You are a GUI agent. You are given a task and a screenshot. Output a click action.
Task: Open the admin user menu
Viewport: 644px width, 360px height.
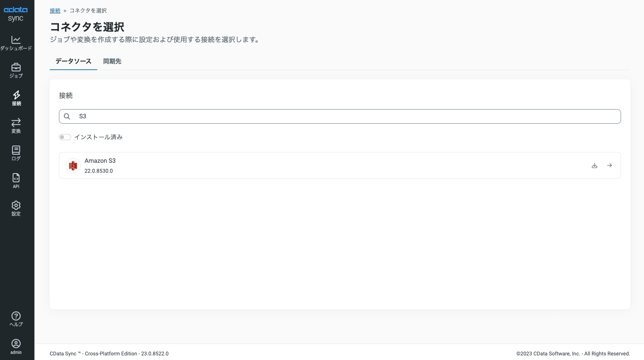(x=16, y=347)
